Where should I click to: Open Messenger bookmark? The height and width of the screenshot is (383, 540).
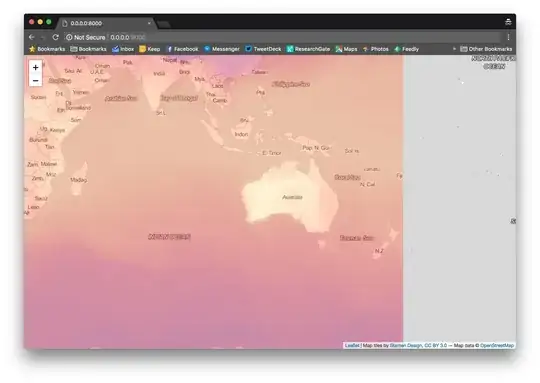222,49
